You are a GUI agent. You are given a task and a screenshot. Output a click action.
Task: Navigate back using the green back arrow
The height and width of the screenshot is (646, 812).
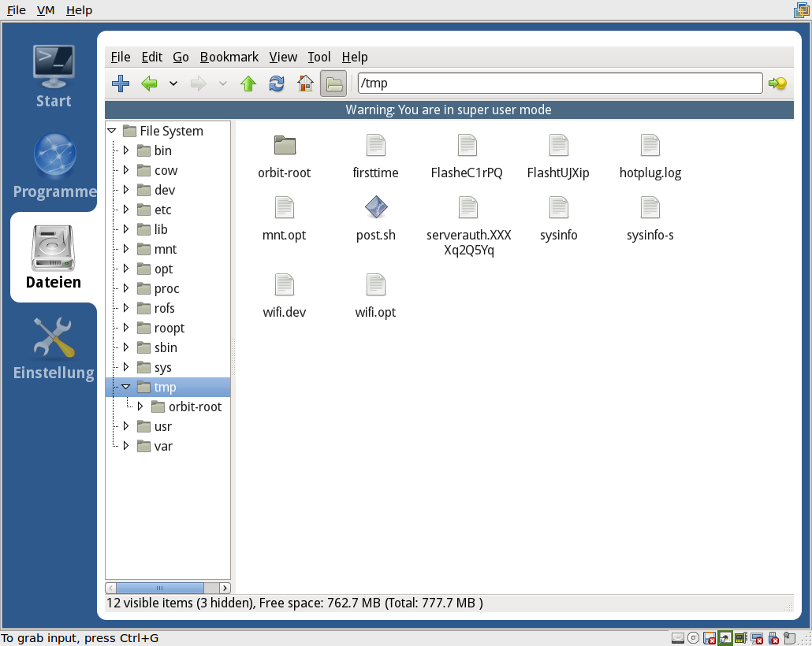coord(149,83)
